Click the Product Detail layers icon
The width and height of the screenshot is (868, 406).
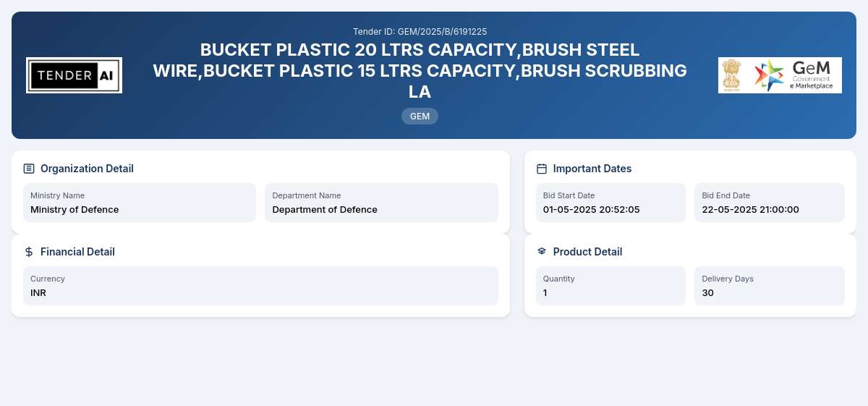tap(542, 252)
